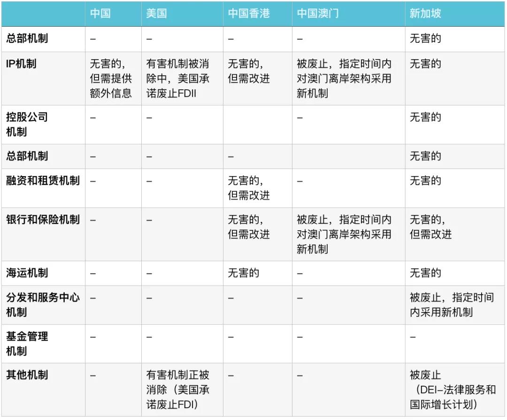507x420 pixels.
Task: Select the 融资和租赁机制 row label
Action: coord(43,181)
